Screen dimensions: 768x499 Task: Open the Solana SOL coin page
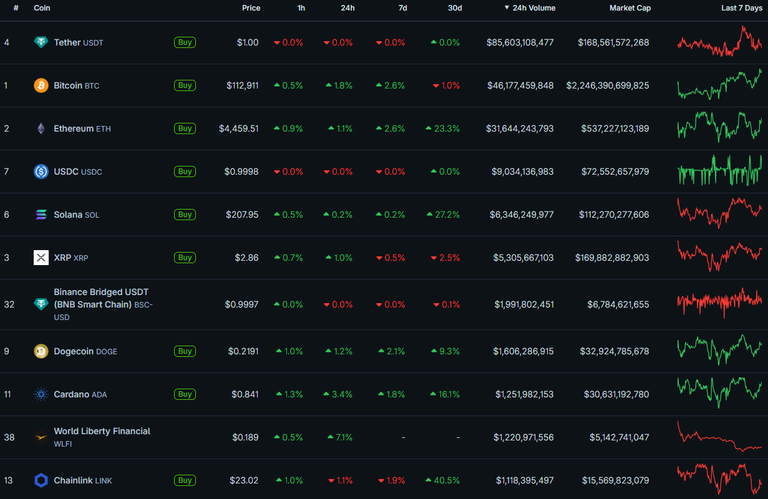(x=76, y=214)
